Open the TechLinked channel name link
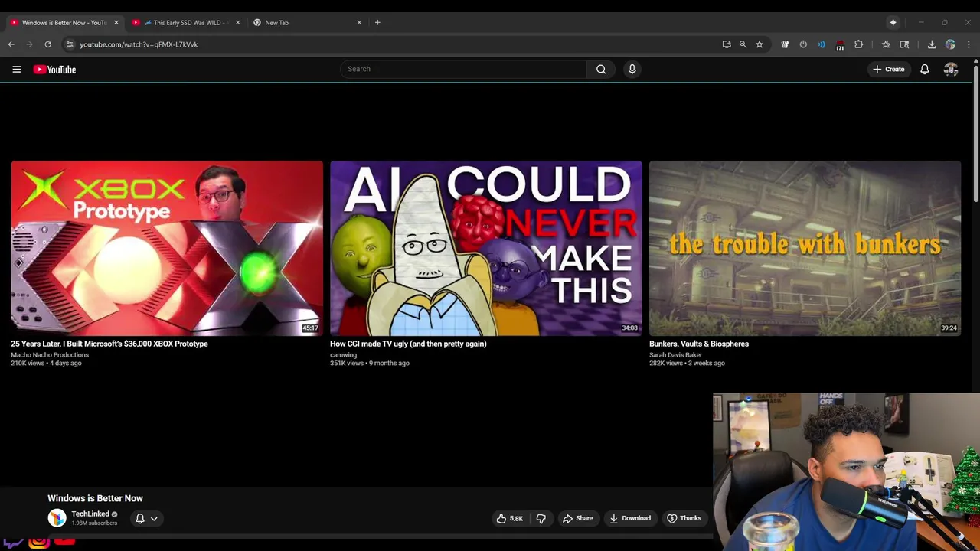This screenshot has width=980, height=551. click(x=90, y=514)
